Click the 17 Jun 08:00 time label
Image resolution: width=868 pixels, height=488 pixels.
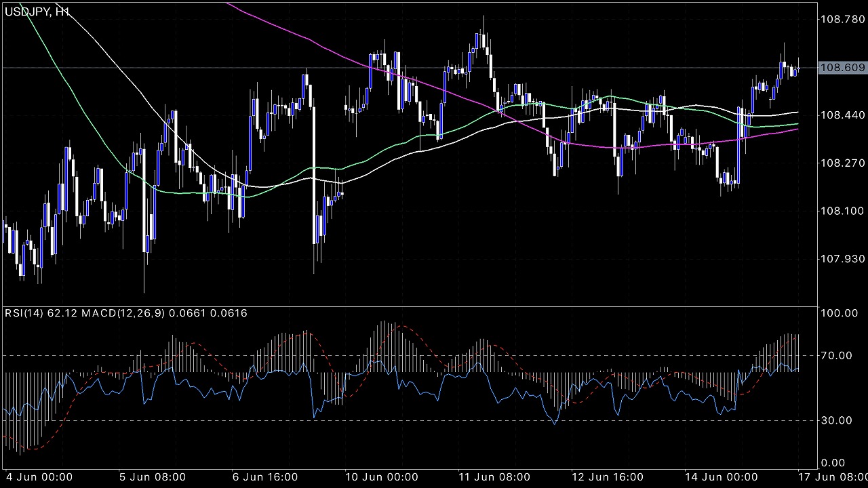(x=833, y=477)
